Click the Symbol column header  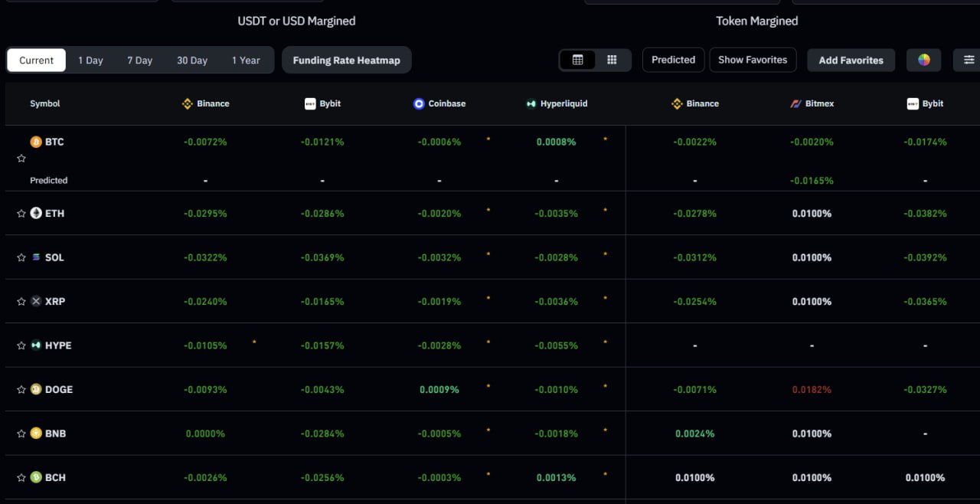tap(45, 103)
